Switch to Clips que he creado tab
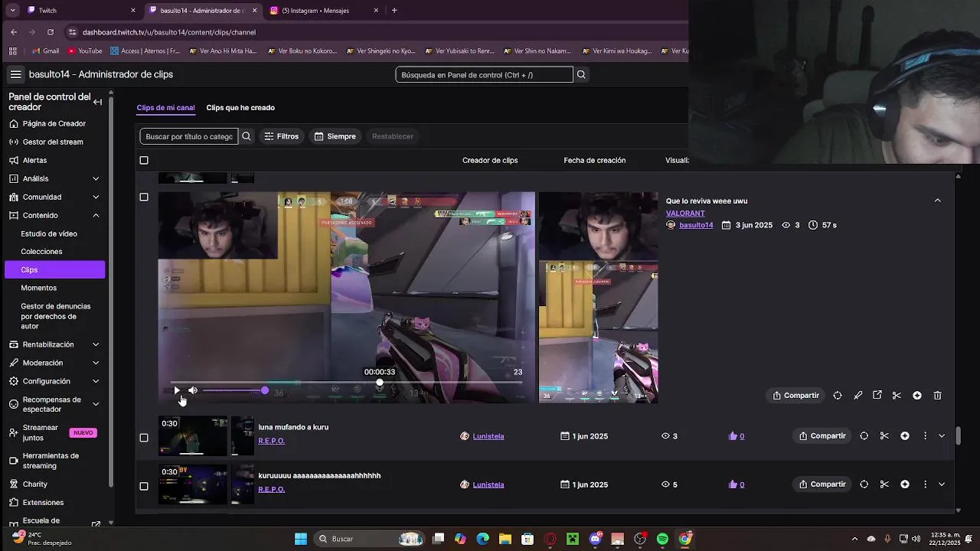The height and width of the screenshot is (551, 980). click(240, 108)
